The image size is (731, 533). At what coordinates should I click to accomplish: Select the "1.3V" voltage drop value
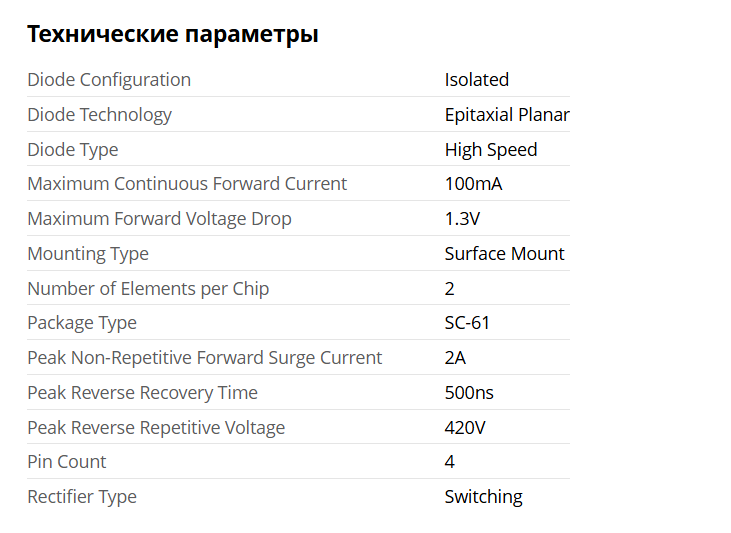460,219
